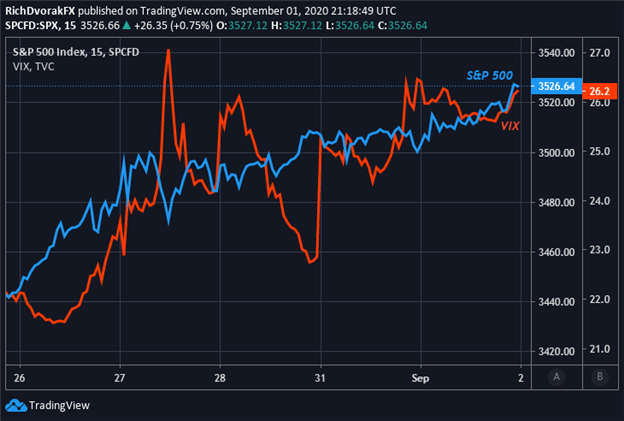Click the 3500.00 price axis label
This screenshot has height=421, width=624.
point(556,152)
